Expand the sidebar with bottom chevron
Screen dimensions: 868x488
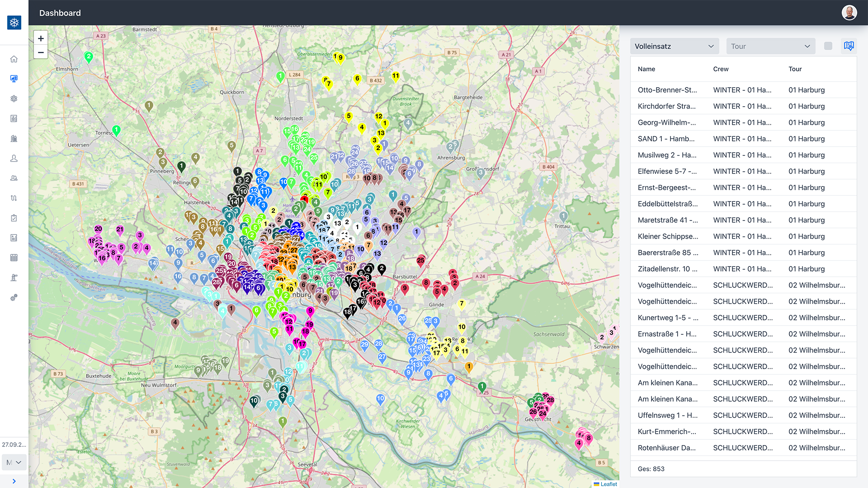pyautogui.click(x=14, y=481)
